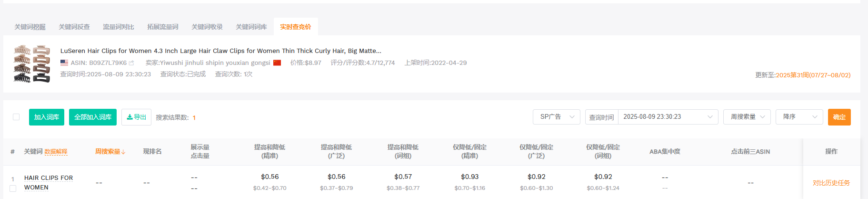Viewport: 868px width, 199px height.
Task: Switch to the 流量词对比 tab
Action: [x=119, y=27]
